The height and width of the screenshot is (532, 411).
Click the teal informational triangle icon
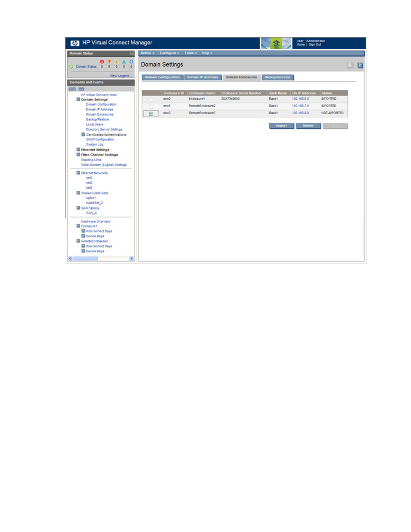pos(124,62)
